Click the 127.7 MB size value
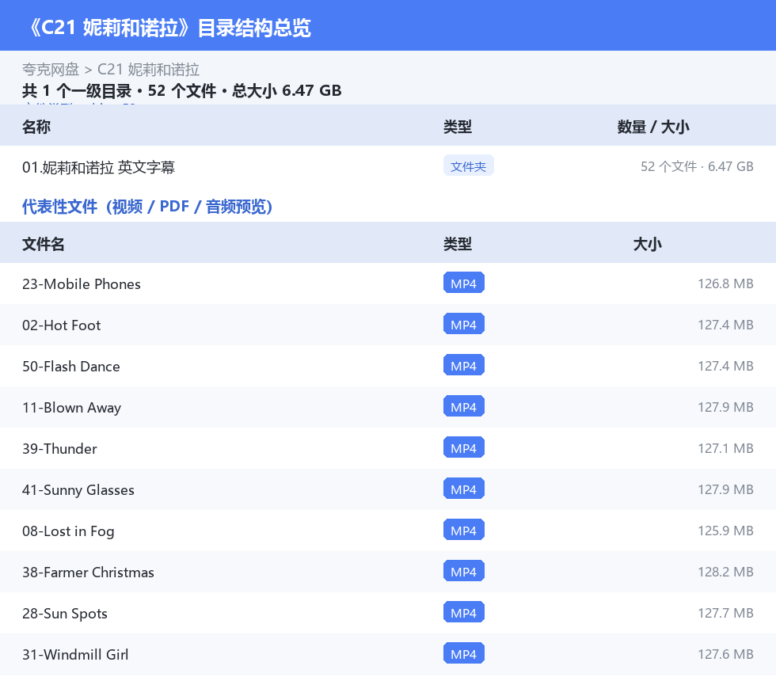This screenshot has height=700, width=776. (725, 613)
